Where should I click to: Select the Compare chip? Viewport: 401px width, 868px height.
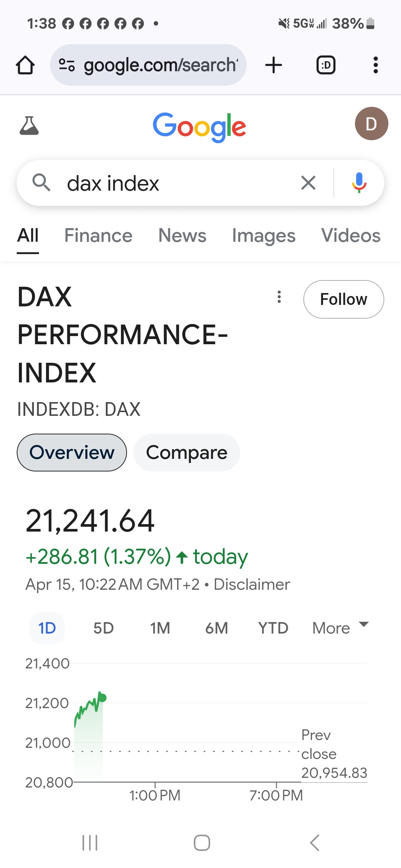click(x=186, y=453)
